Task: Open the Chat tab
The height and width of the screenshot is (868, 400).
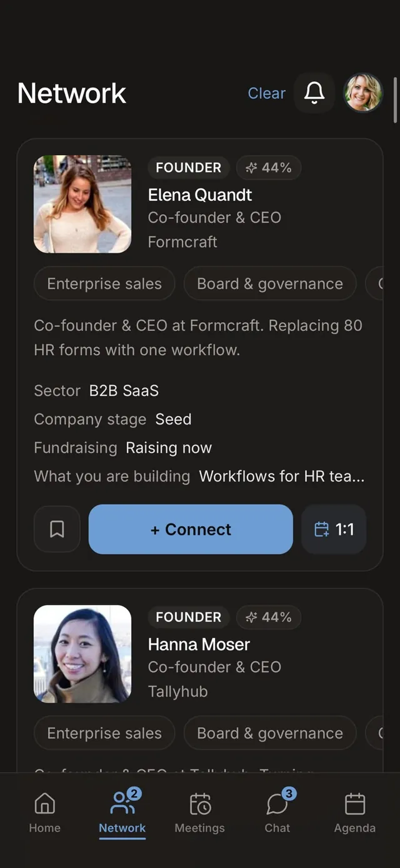Action: 277,812
